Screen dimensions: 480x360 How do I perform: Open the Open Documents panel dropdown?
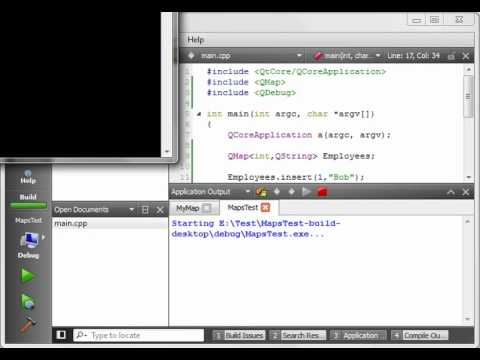[132, 210]
